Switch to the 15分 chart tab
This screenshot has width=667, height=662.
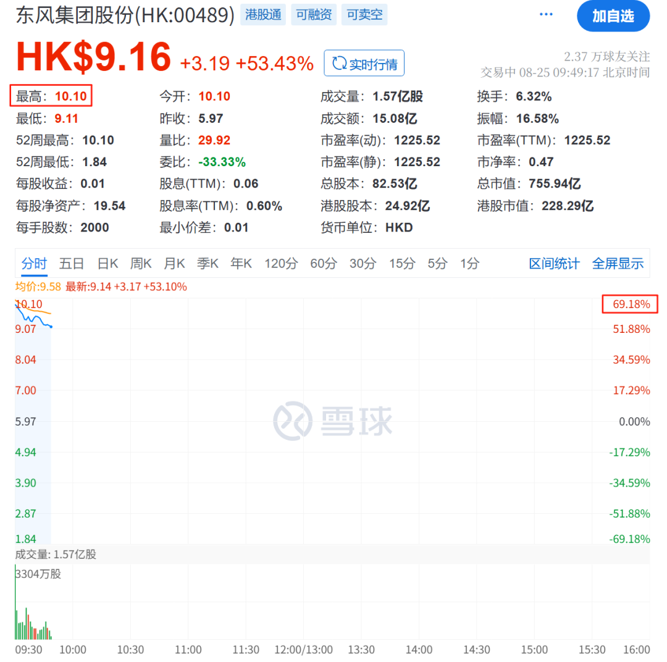[x=402, y=264]
